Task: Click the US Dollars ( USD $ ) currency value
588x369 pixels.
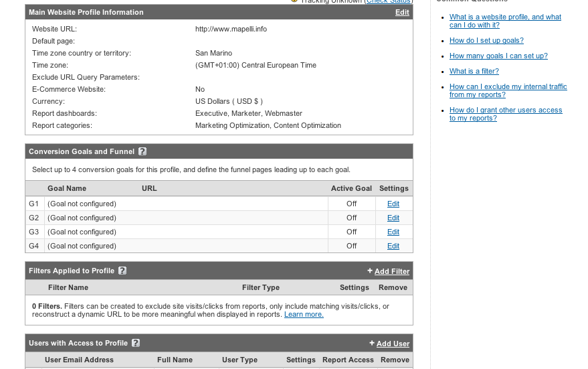Action: 229,101
